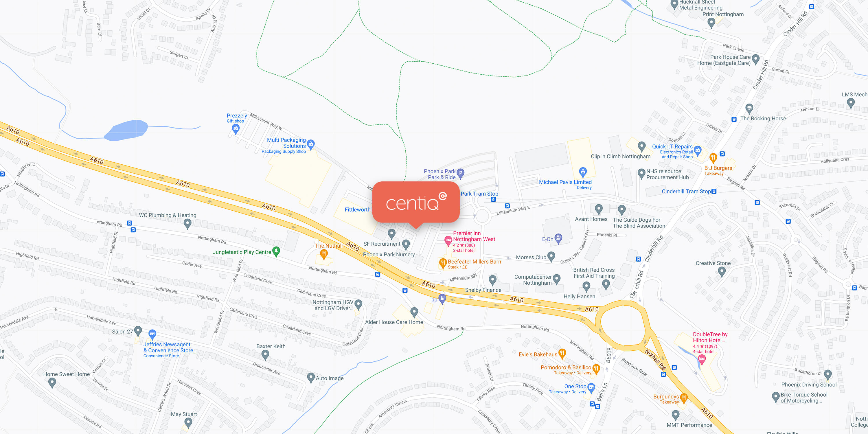
Task: Select the WC Plumbing & Heating pin
Action: pyautogui.click(x=188, y=224)
